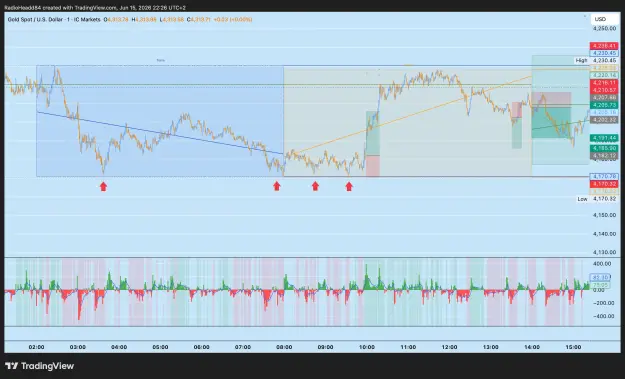The image size is (625, 379).
Task: Click the 04:00 time axis label
Action: [x=119, y=347]
